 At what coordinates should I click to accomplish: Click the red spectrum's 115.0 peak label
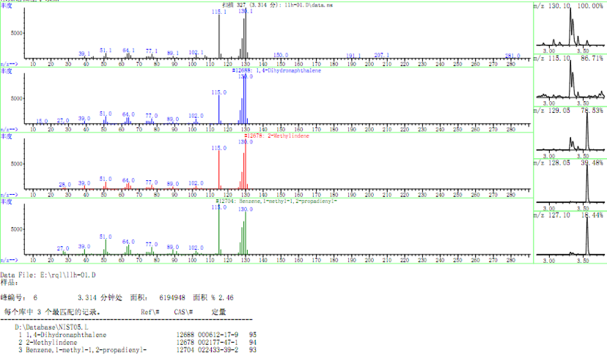[x=218, y=148]
